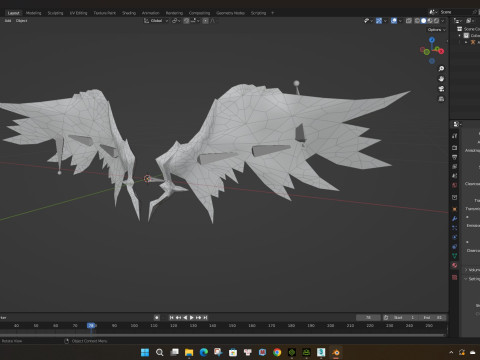
Task: Open the World properties tab
Action: click(x=455, y=185)
